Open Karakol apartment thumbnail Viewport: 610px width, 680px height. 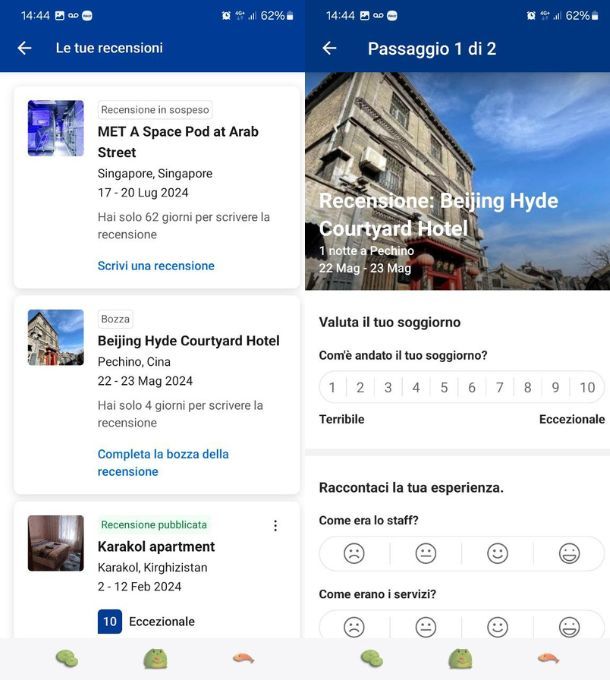(56, 543)
